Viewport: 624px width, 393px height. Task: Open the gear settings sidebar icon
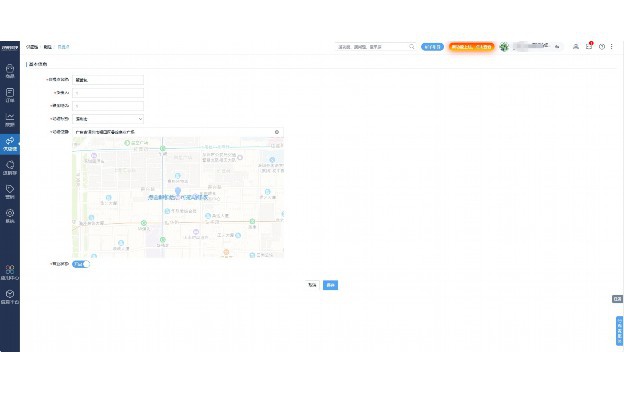(10, 216)
